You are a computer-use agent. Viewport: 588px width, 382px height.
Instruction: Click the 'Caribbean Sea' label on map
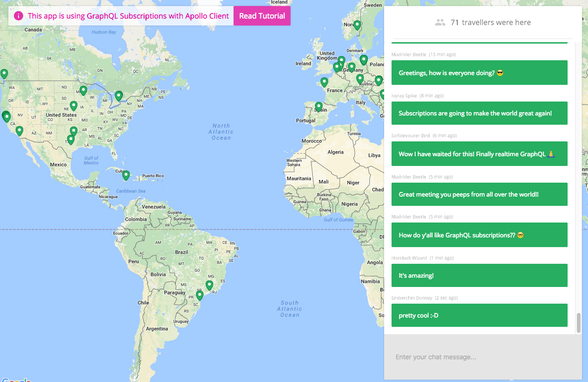pos(131,191)
